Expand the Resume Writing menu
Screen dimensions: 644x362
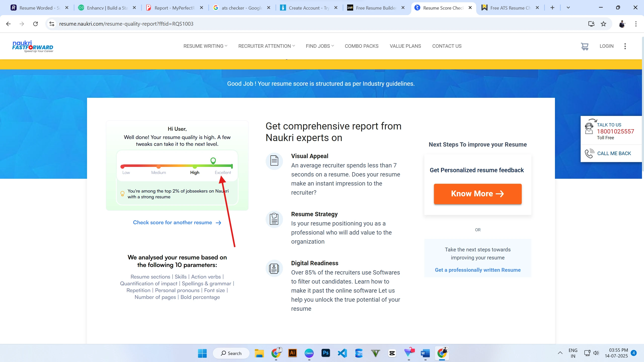(205, 46)
